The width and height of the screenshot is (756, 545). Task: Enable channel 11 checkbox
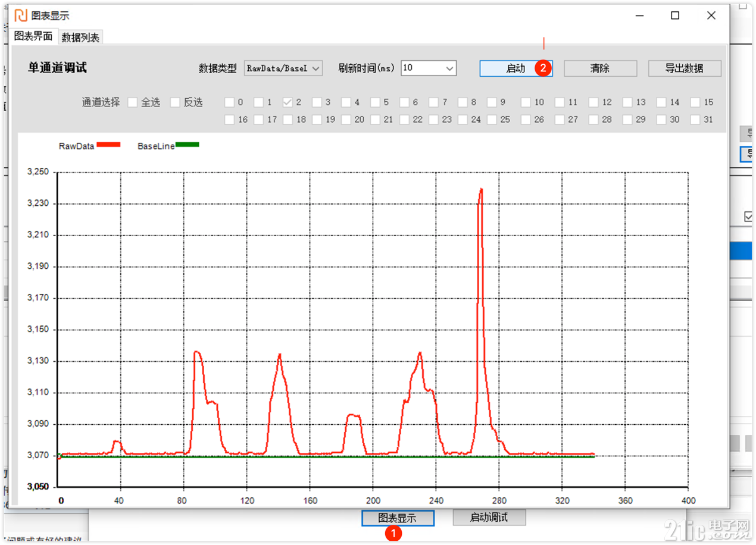click(x=560, y=102)
